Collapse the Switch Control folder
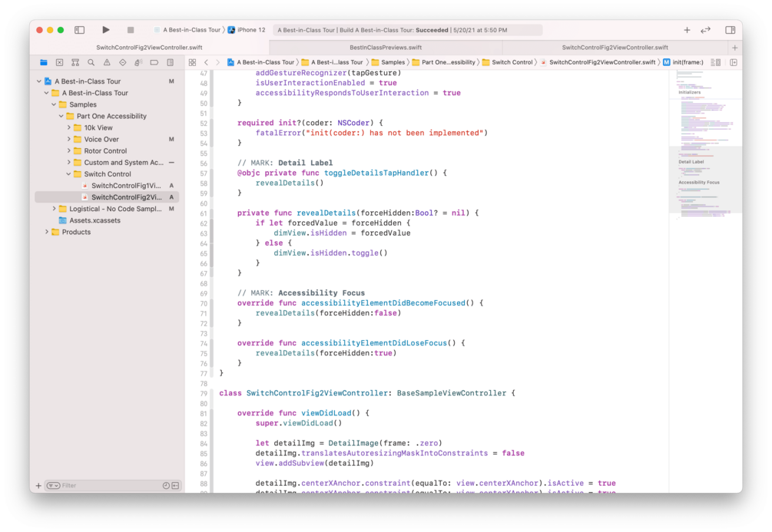This screenshot has height=532, width=772. click(x=68, y=173)
